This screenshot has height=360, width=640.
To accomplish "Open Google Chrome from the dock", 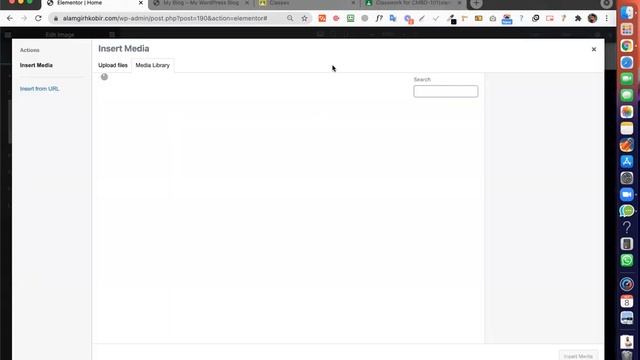I will tap(627, 46).
